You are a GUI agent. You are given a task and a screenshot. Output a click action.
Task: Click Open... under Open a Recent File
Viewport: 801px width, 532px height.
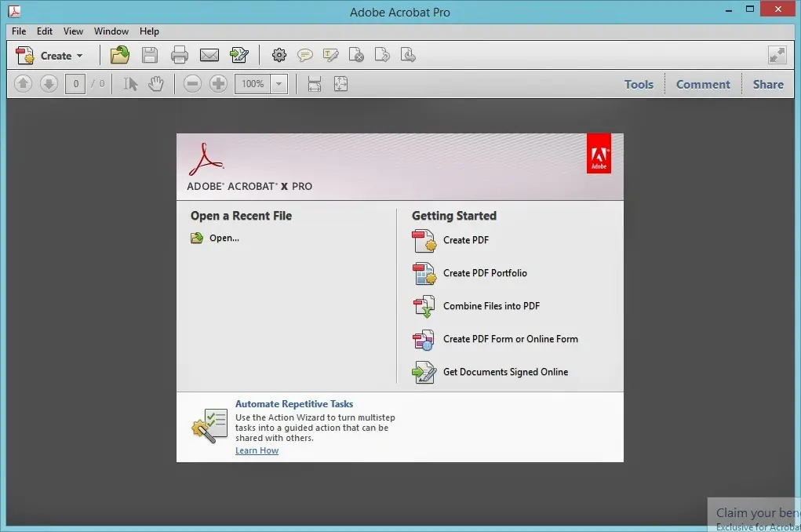[214, 238]
